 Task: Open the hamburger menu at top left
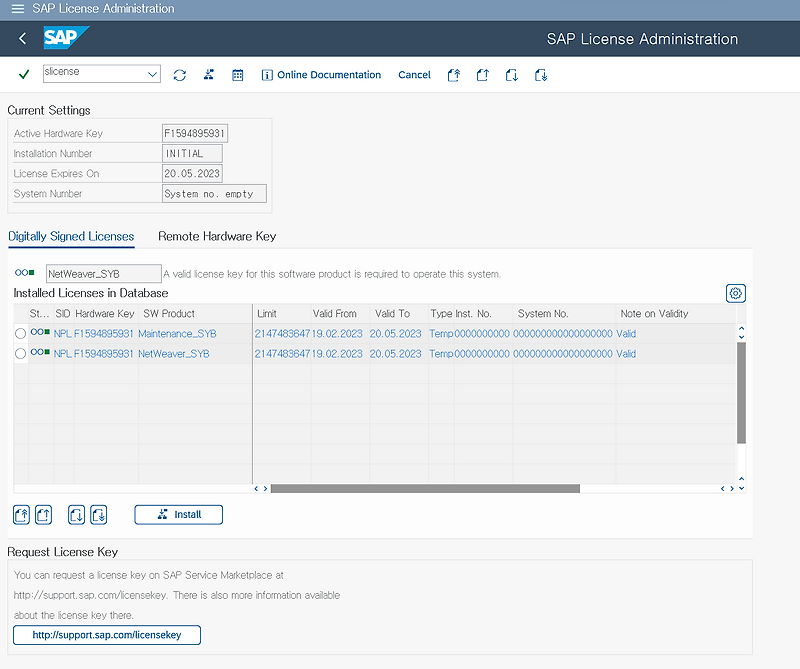(17, 9)
